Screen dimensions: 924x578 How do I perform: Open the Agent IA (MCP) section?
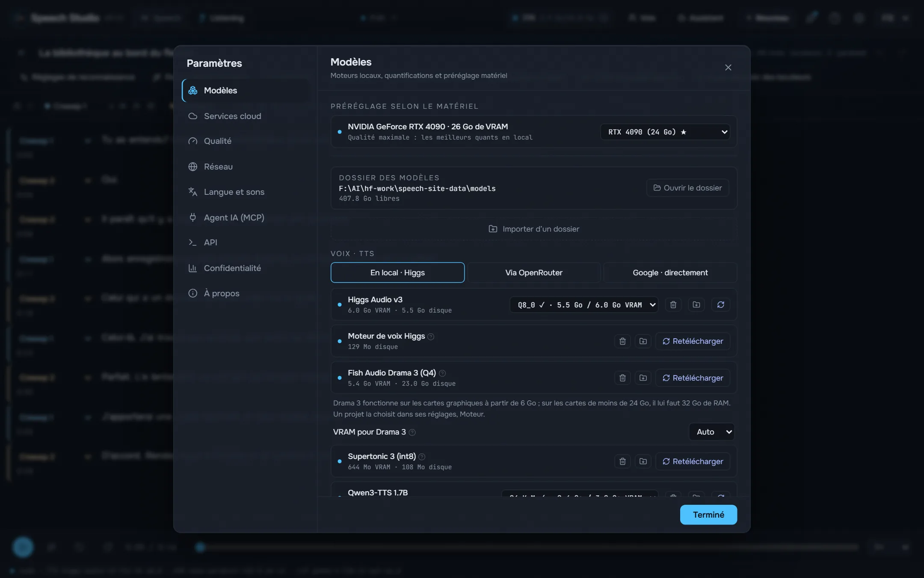click(x=246, y=217)
